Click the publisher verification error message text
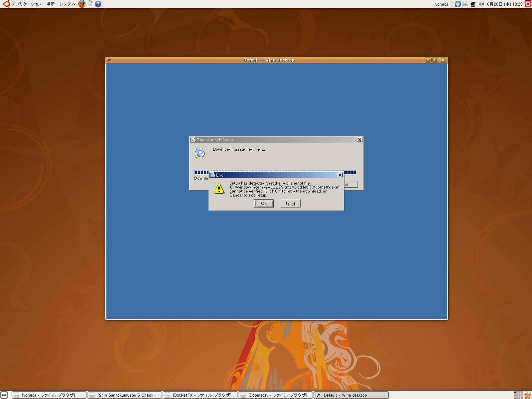 click(284, 189)
